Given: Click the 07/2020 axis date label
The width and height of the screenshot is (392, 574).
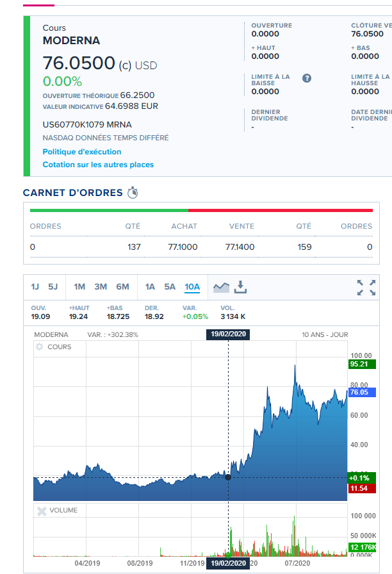Looking at the screenshot, I should point(297,563).
